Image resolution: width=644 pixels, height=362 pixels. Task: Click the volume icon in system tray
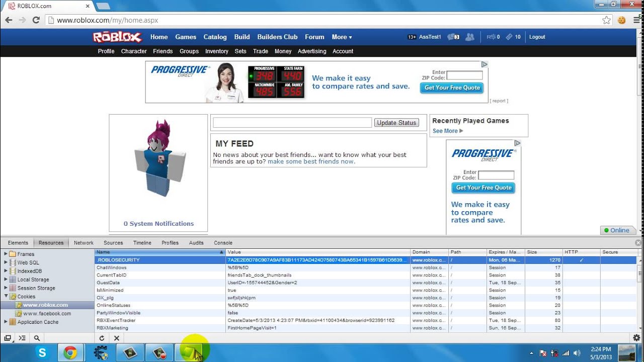pos(577,353)
